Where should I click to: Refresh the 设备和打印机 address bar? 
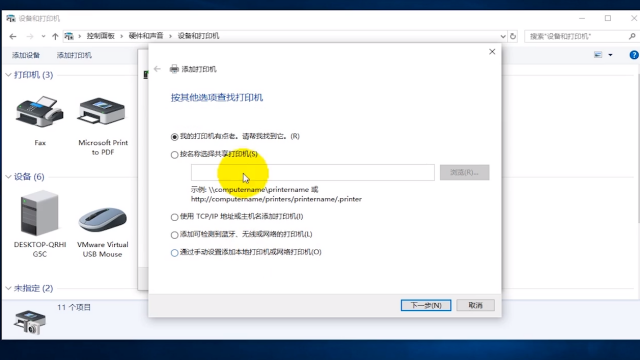[x=513, y=36]
